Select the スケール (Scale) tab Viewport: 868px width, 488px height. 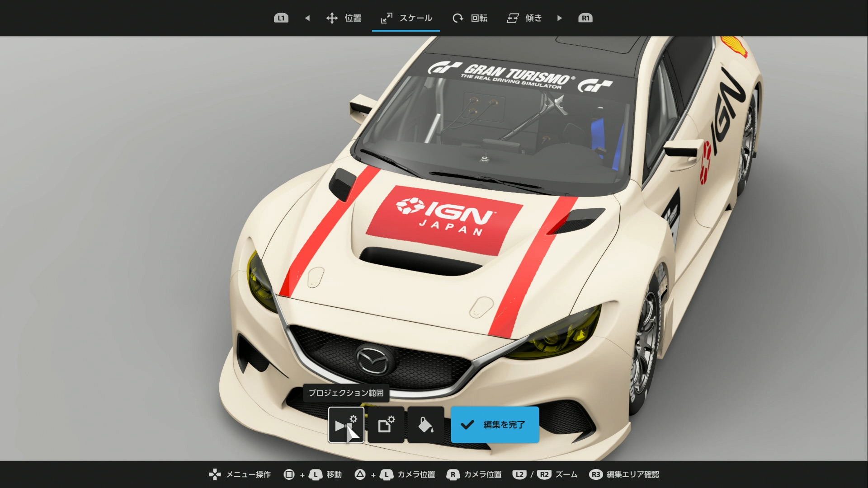406,18
